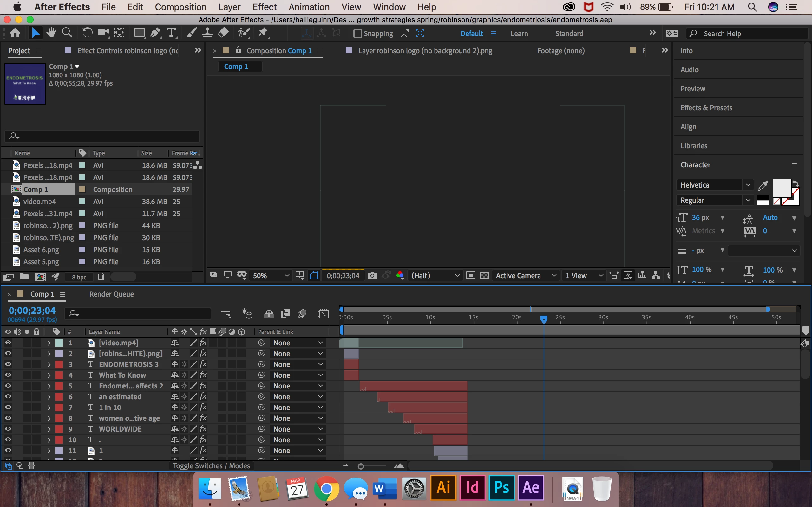Open the Helvetica font family dropdown
This screenshot has height=507, width=812.
748,185
